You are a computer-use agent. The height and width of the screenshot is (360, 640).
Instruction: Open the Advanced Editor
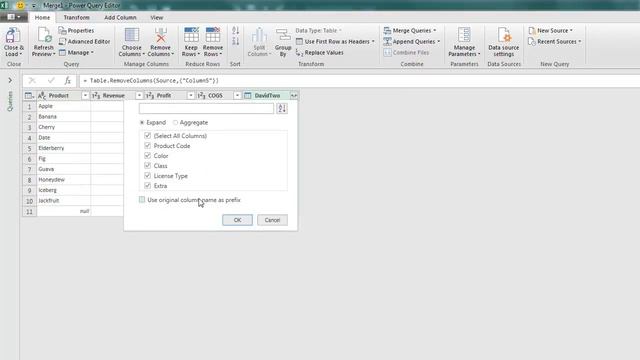(x=84, y=42)
